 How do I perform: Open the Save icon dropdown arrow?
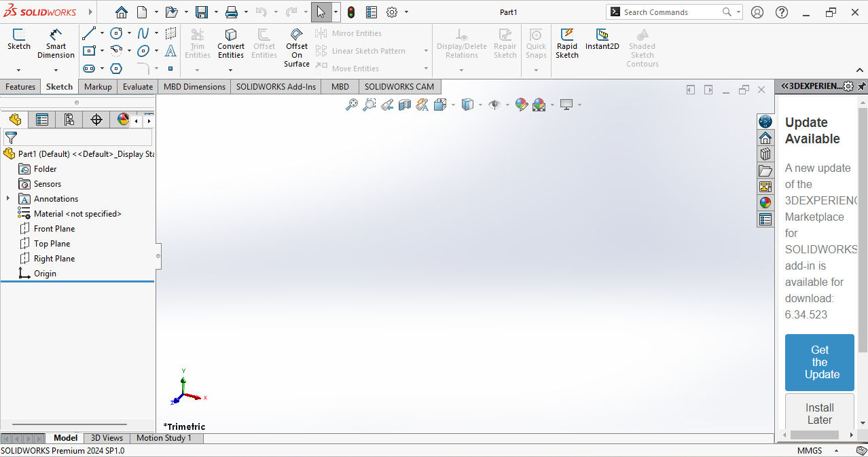point(215,12)
